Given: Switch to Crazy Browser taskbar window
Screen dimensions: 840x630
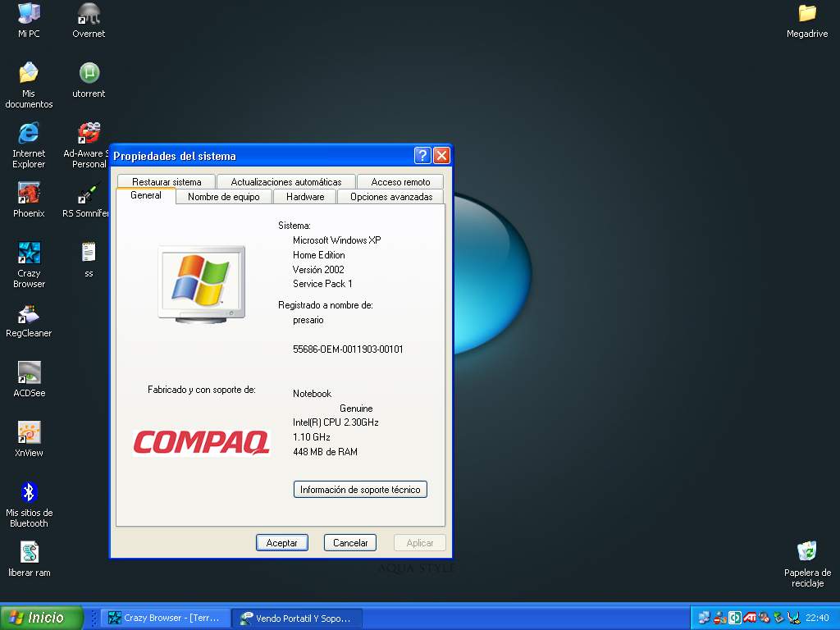Looking at the screenshot, I should coord(166,618).
